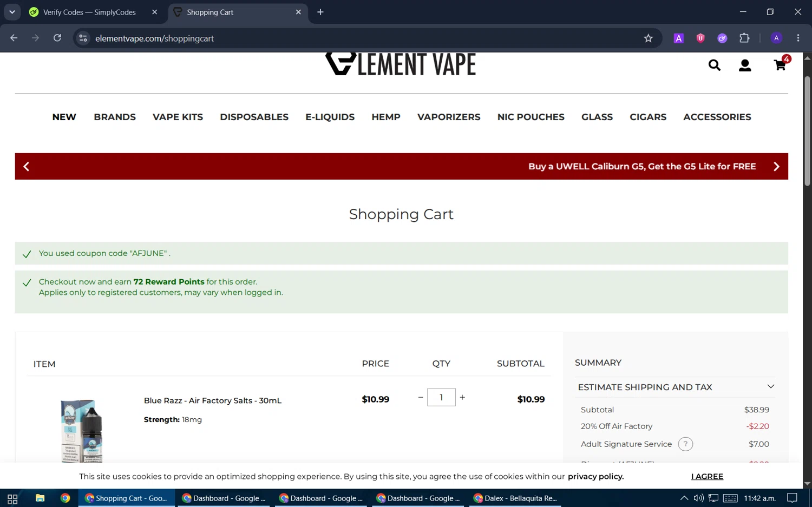Image resolution: width=812 pixels, height=507 pixels.
Task: Go to previous promo banner slide
Action: 26,167
